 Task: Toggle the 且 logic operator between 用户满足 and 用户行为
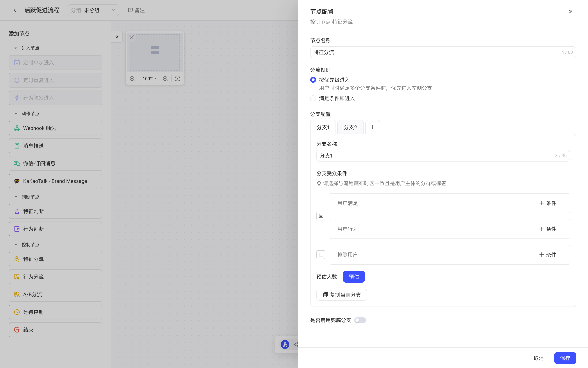click(x=321, y=216)
